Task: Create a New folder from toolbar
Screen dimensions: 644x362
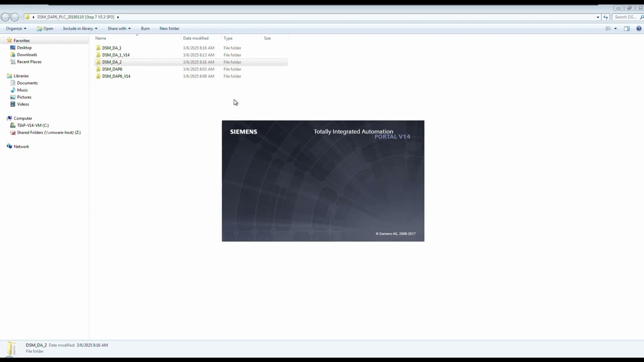Action: [169, 29]
